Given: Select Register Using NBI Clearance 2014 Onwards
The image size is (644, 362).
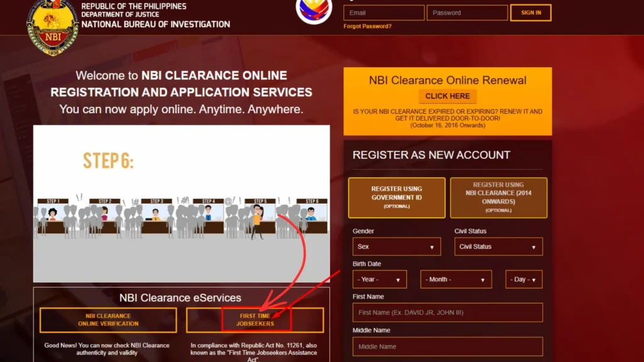Looking at the screenshot, I should pos(498,197).
